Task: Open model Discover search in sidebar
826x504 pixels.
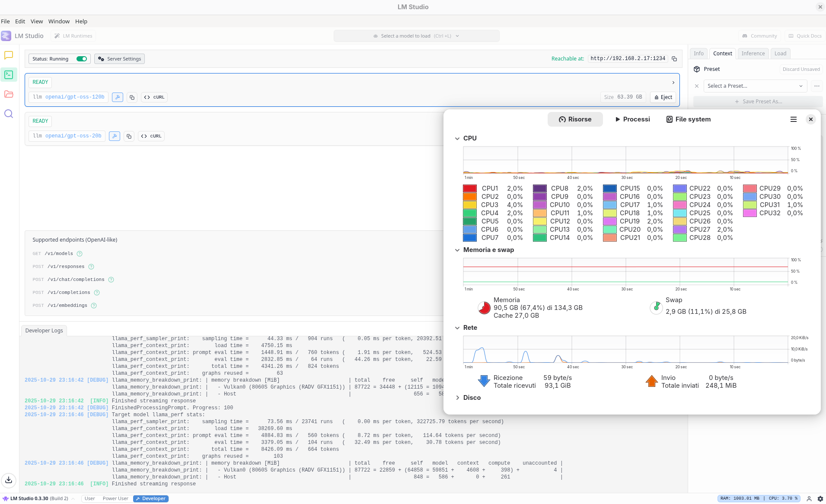Action: [9, 113]
